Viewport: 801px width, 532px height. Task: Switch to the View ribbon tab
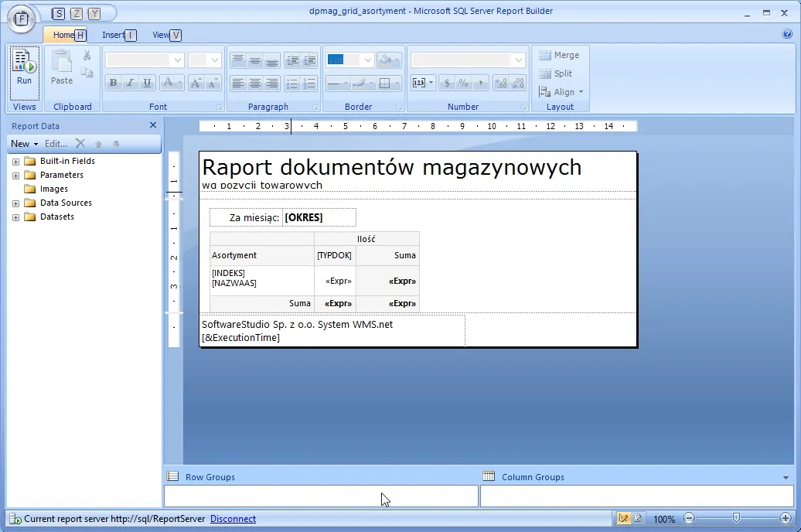161,35
